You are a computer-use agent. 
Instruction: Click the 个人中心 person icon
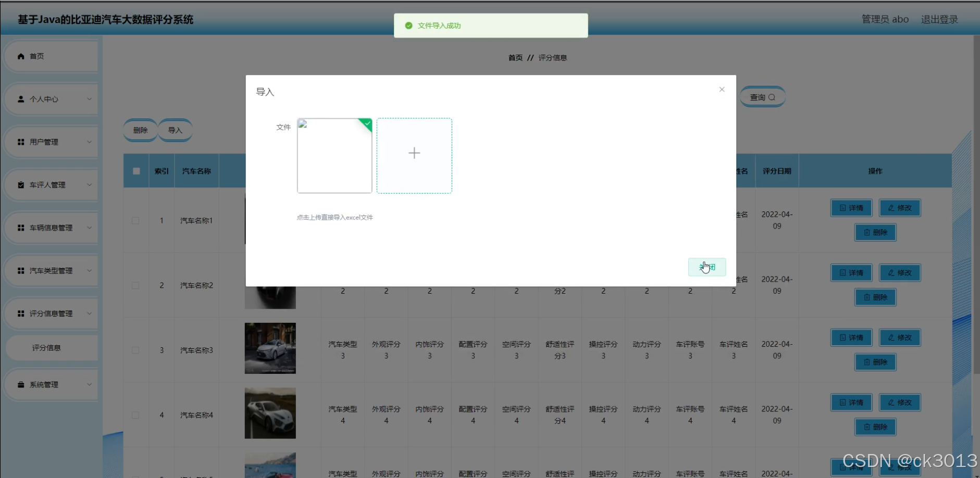click(x=21, y=99)
